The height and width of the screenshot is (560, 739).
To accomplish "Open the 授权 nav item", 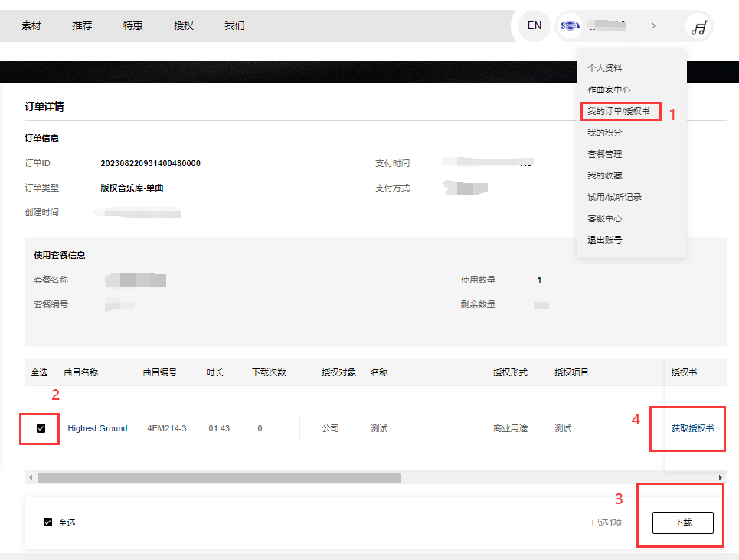I will [x=184, y=25].
